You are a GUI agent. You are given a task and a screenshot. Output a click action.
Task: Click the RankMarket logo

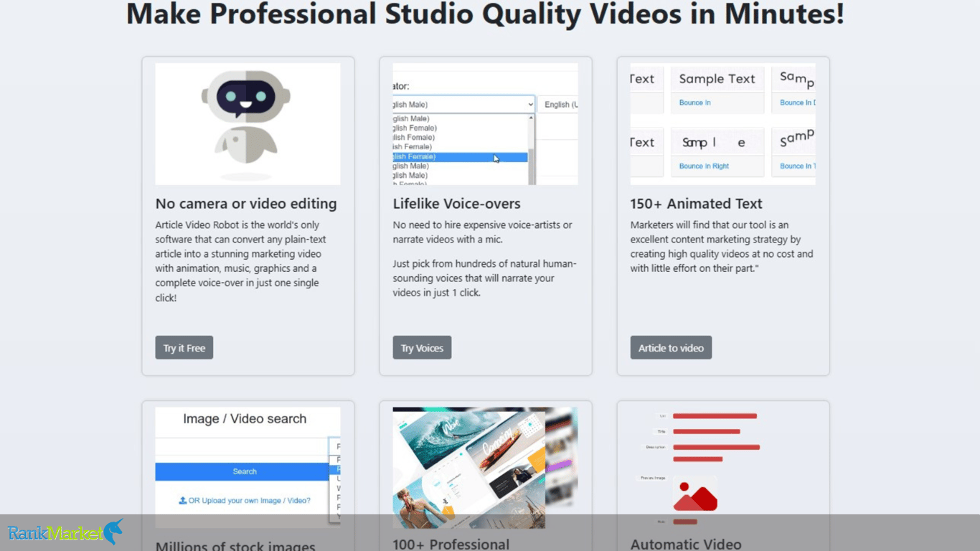pos(65,532)
